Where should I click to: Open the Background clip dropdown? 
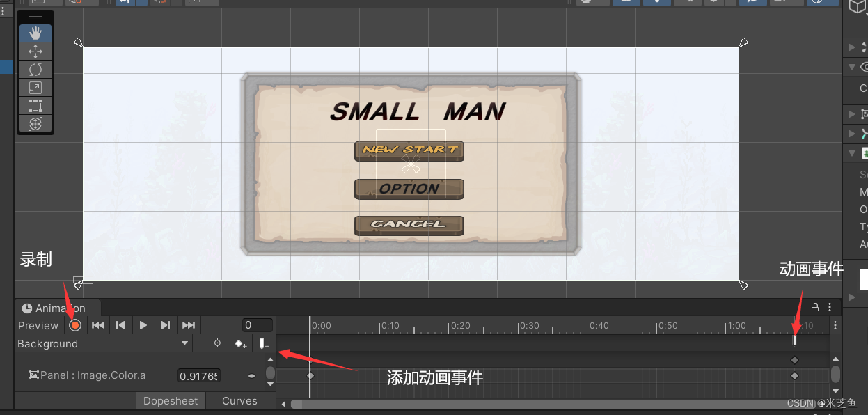(x=104, y=343)
